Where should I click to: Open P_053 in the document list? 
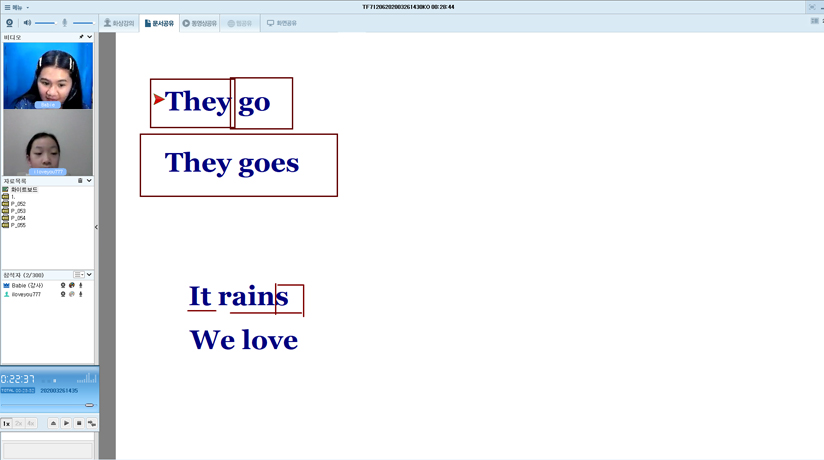tap(18, 211)
